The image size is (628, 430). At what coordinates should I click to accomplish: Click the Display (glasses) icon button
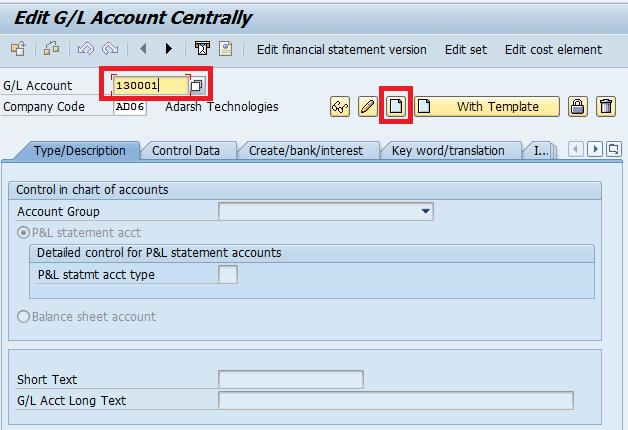340,107
